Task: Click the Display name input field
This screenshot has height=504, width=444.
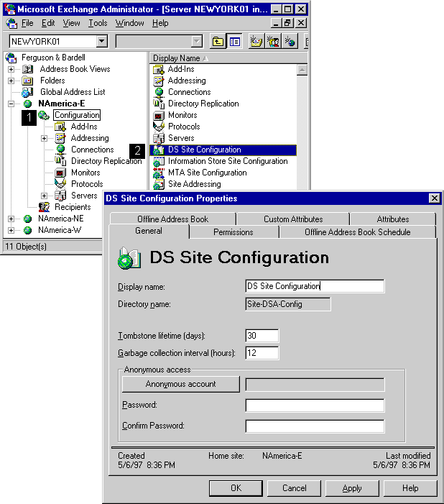Action: 315,286
